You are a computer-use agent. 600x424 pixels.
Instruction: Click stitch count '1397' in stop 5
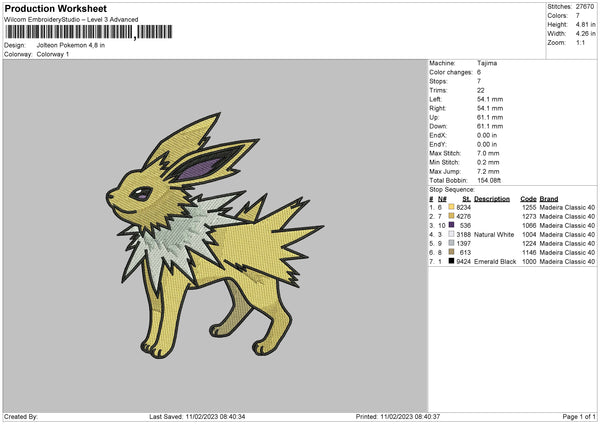463,243
